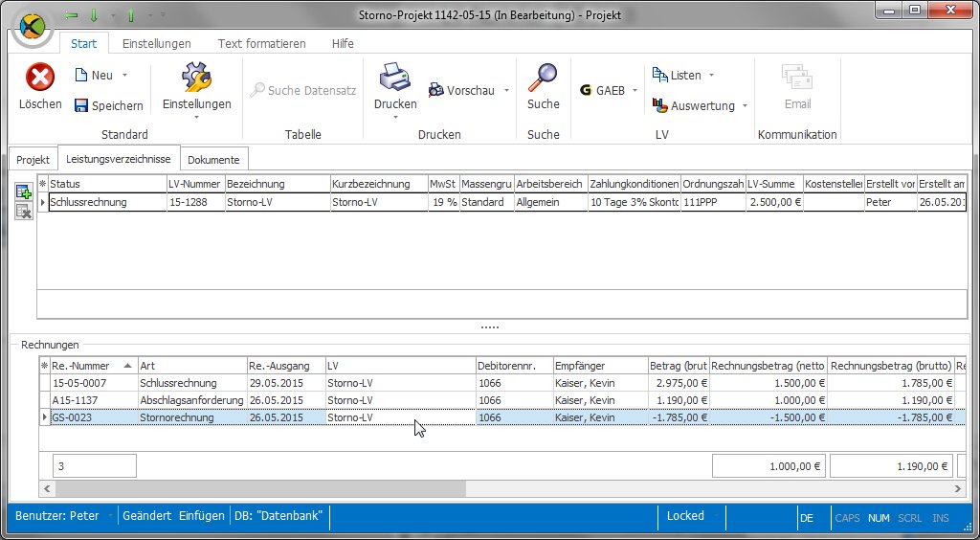Click the Vorschau preview icon

tap(435, 91)
